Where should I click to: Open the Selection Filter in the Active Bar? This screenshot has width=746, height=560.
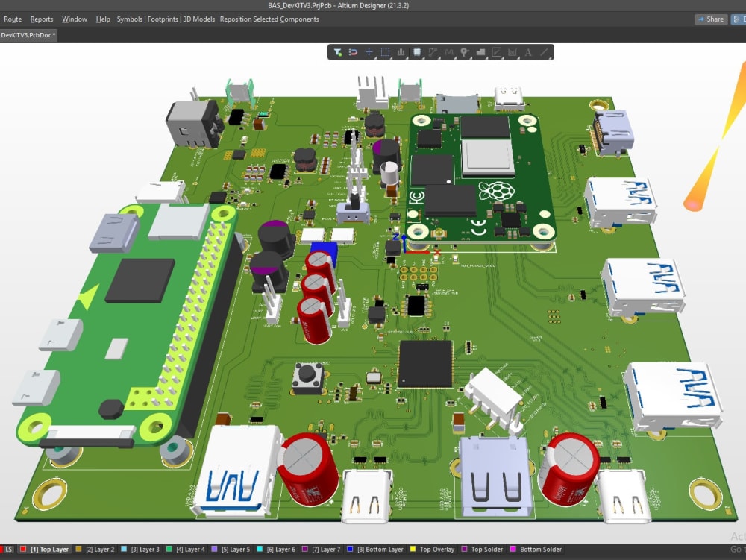(x=337, y=52)
